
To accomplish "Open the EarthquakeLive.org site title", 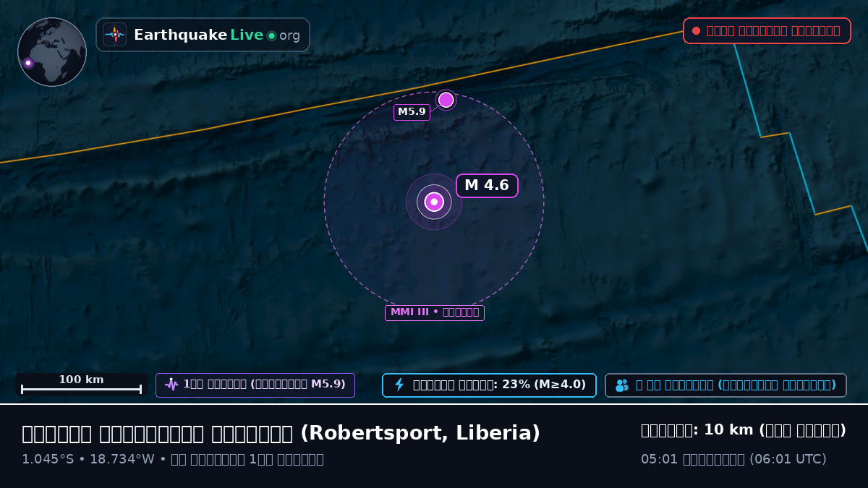I will 217,35.
